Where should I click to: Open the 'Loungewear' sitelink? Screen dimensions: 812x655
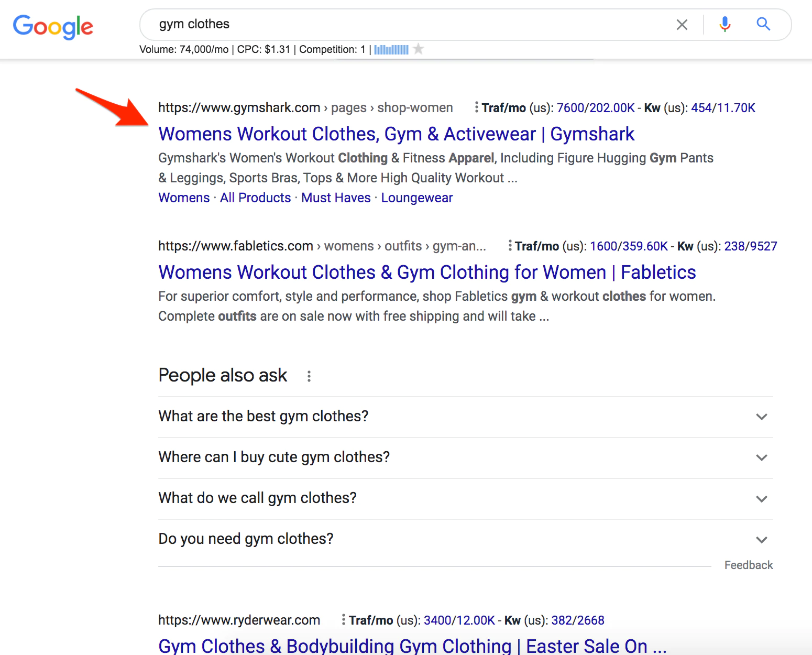click(x=416, y=198)
